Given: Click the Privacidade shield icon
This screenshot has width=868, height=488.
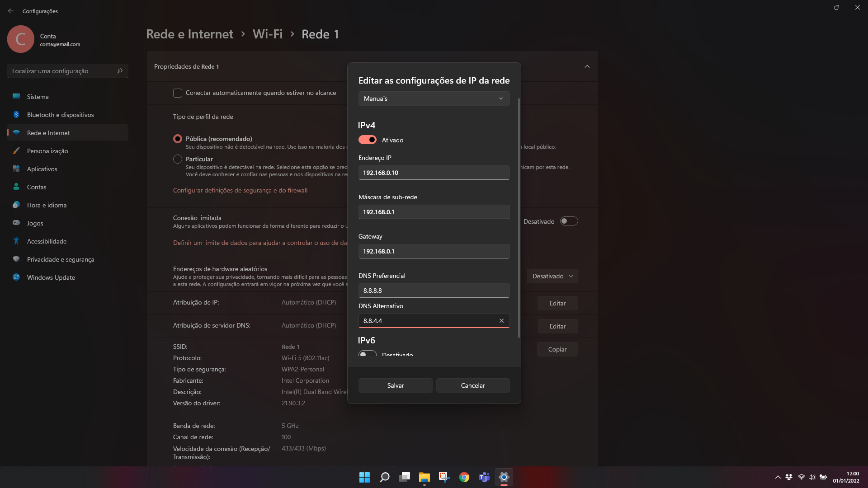Looking at the screenshot, I should (x=16, y=259).
